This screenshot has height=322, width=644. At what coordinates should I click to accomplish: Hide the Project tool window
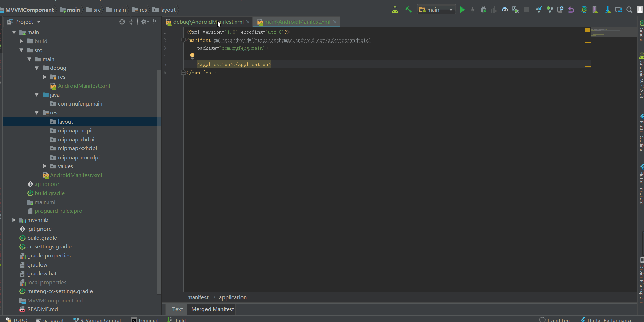[155, 22]
